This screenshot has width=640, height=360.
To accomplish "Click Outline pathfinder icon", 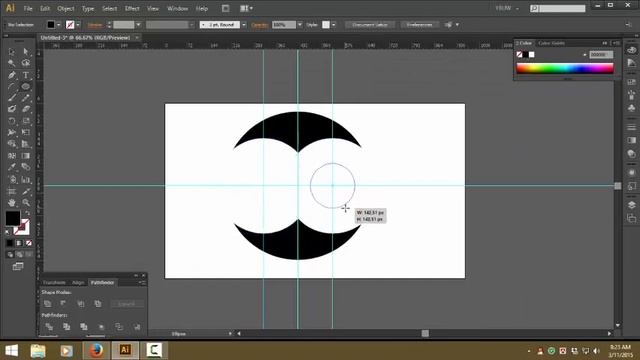I will tap(119, 327).
